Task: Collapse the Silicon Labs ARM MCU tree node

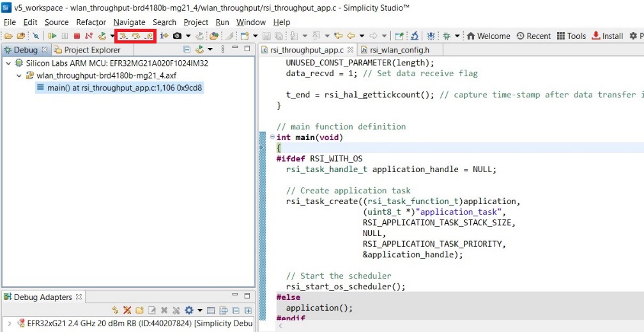Action: (x=8, y=63)
